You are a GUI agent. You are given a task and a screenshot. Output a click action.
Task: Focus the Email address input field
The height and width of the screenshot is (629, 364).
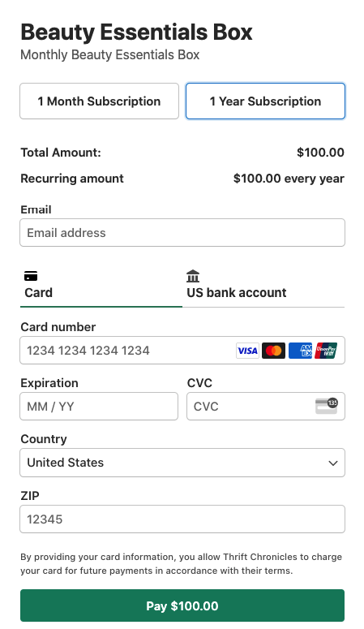point(182,233)
